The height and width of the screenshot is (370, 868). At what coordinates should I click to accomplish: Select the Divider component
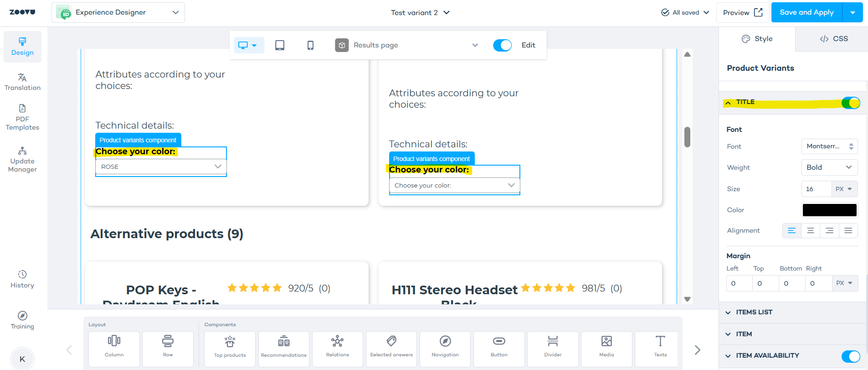click(x=553, y=349)
